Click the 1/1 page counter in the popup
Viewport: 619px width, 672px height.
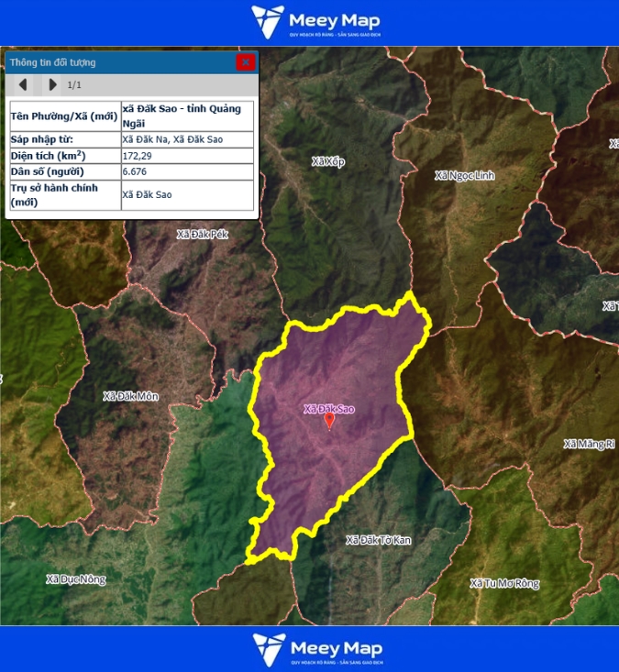coord(75,85)
